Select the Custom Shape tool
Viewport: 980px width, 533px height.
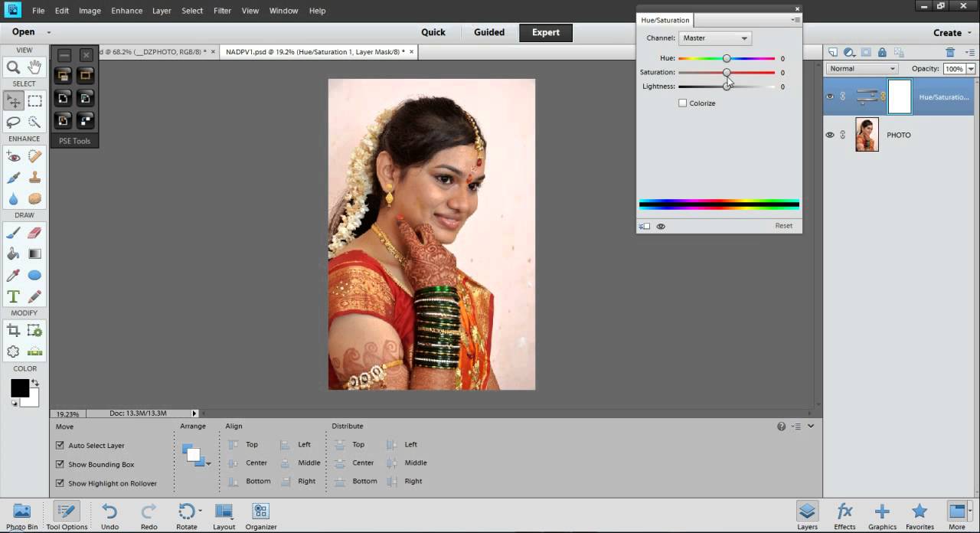34,276
